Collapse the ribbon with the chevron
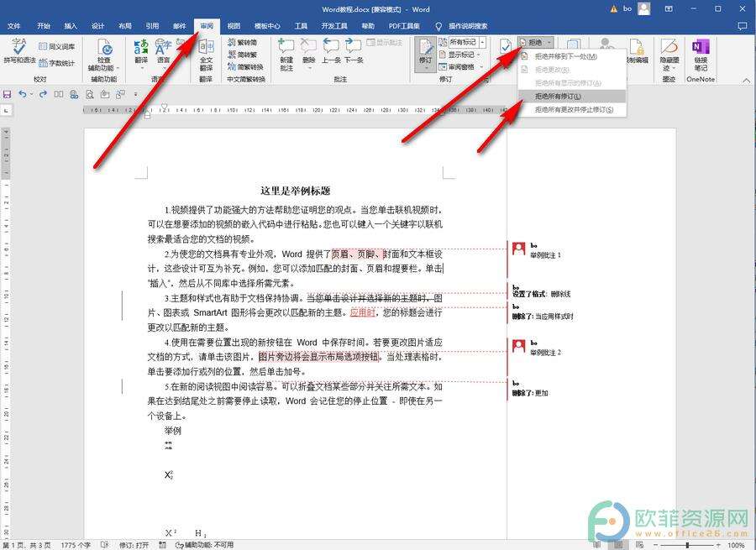Screen dimensions: 756x550 point(747,80)
